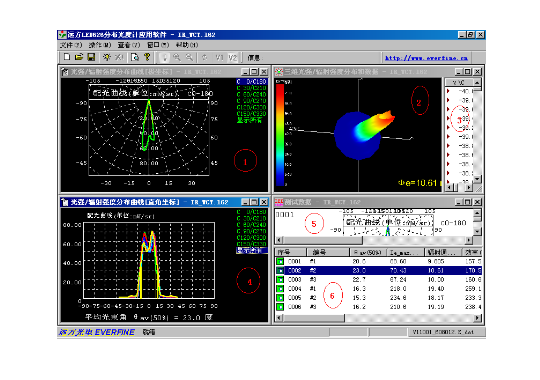540x380 pixels.
Task: Click the rotate icon before V1
Action: [205, 58]
